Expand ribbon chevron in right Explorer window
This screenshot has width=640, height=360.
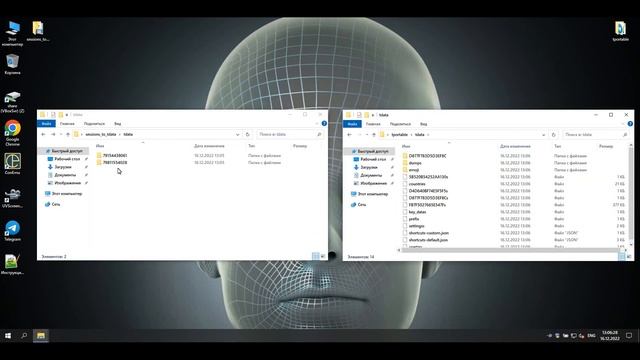coord(623,124)
